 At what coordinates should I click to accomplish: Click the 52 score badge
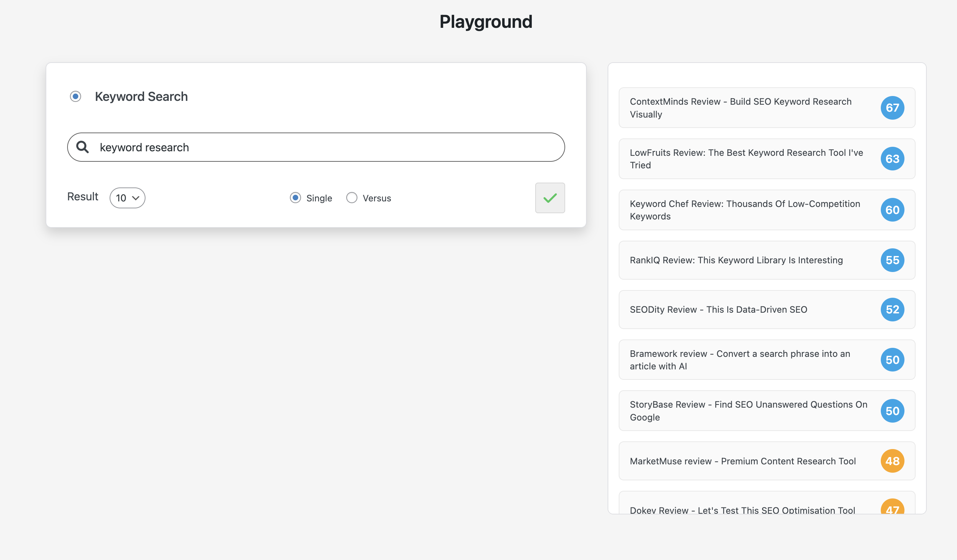tap(892, 310)
